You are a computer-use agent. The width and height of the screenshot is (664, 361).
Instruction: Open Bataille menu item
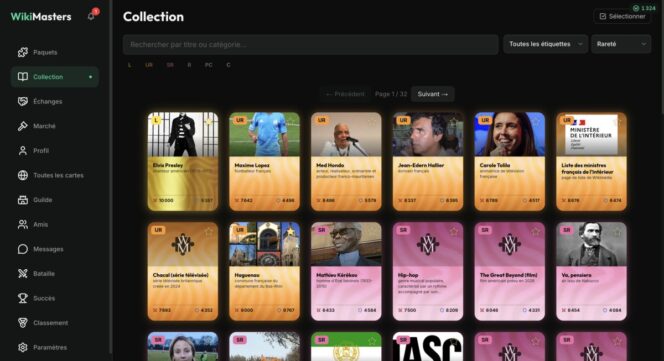pyautogui.click(x=55, y=273)
